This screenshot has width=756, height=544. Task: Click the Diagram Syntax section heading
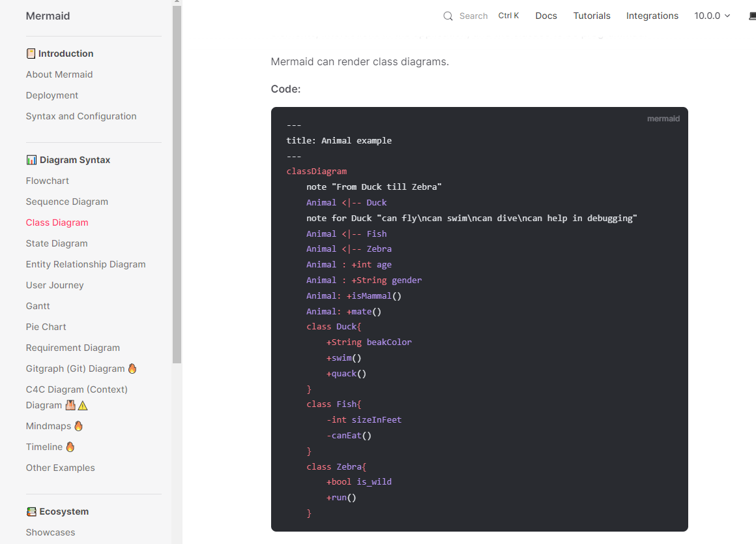click(75, 160)
